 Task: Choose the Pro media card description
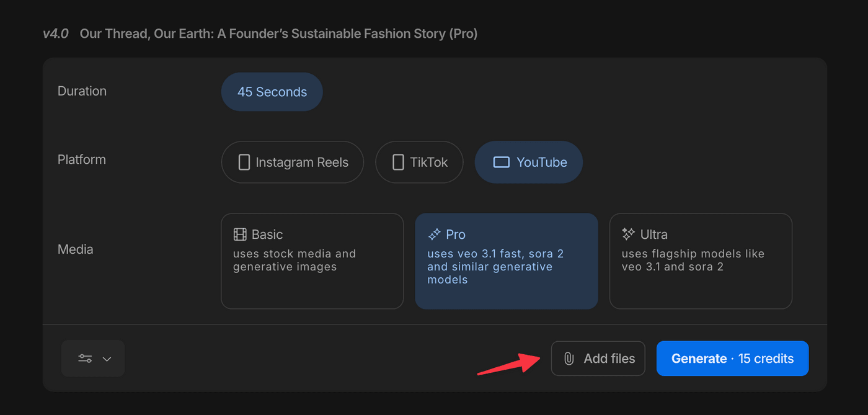pyautogui.click(x=495, y=267)
